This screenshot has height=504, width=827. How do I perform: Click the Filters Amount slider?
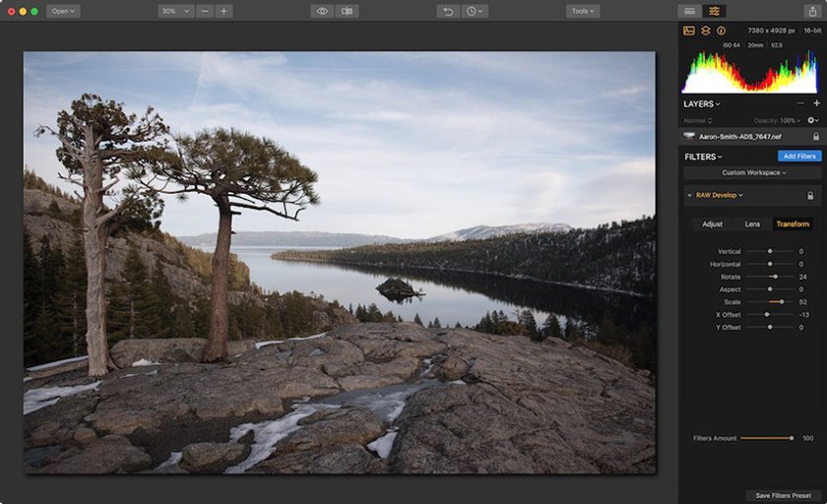click(767, 438)
